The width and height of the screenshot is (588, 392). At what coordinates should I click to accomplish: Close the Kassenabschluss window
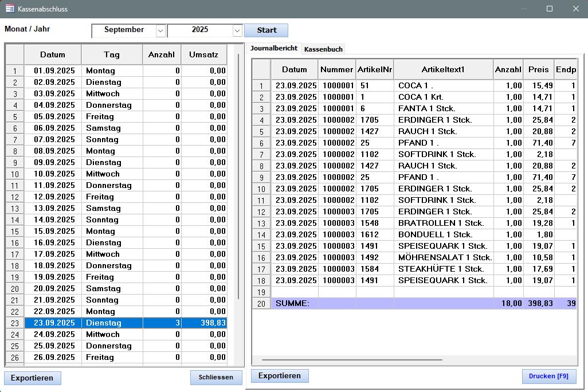pos(575,9)
